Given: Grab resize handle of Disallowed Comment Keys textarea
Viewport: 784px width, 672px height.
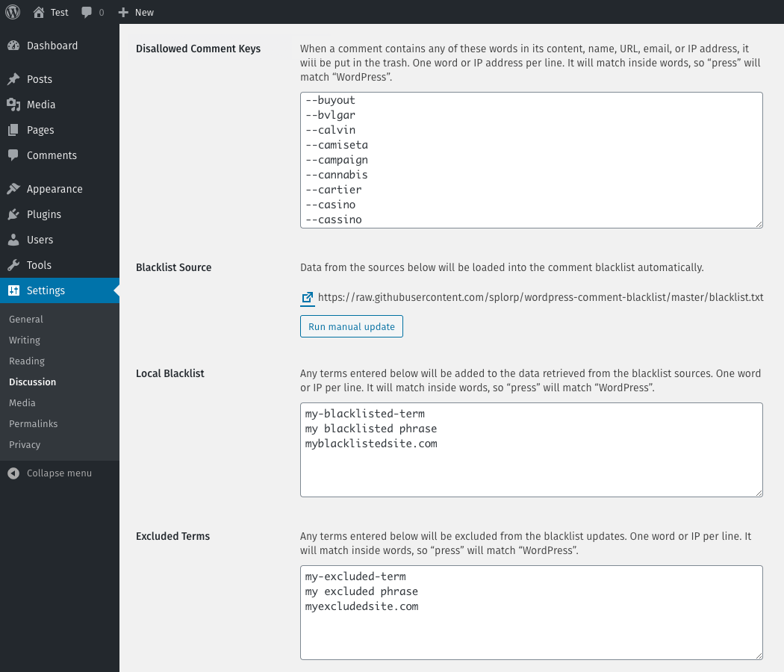Looking at the screenshot, I should pos(759,225).
